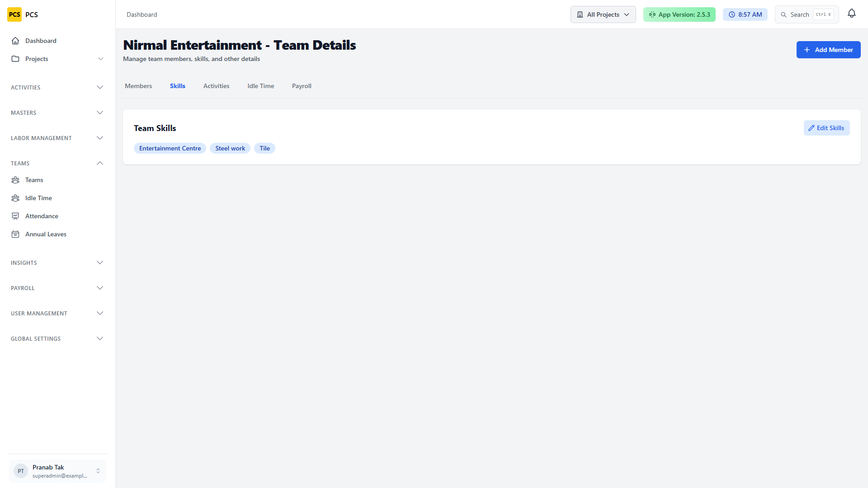Click the Tile skill tag

pyautogui.click(x=264, y=148)
